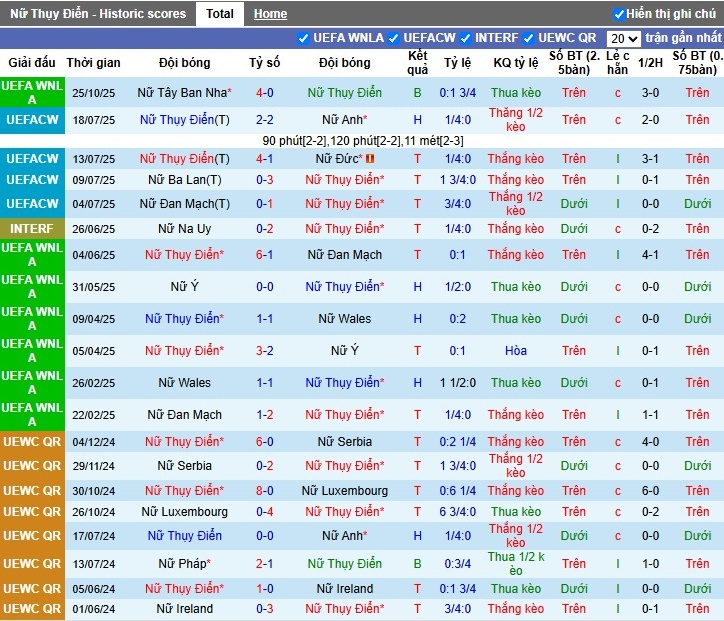Click the 8-0 score on the 30/10/24 row
This screenshot has height=621, width=724.
click(x=264, y=491)
